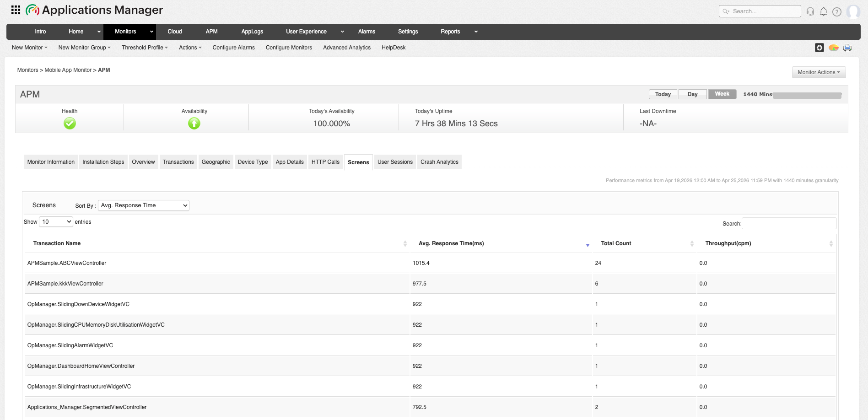
Task: Switch to the Installation Steps tab
Action: pos(103,162)
